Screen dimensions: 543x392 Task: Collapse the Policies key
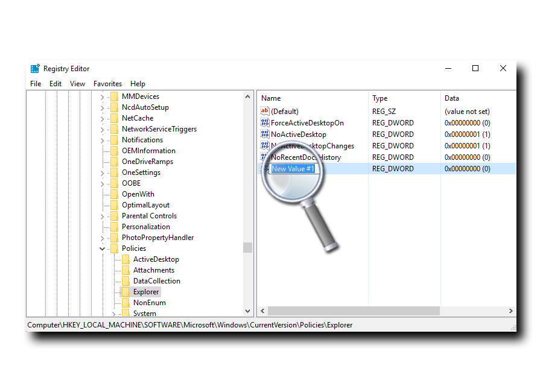pos(102,248)
